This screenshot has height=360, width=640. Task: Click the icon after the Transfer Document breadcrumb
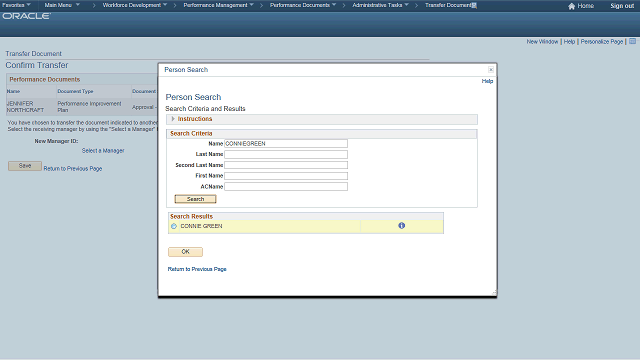[474, 5]
